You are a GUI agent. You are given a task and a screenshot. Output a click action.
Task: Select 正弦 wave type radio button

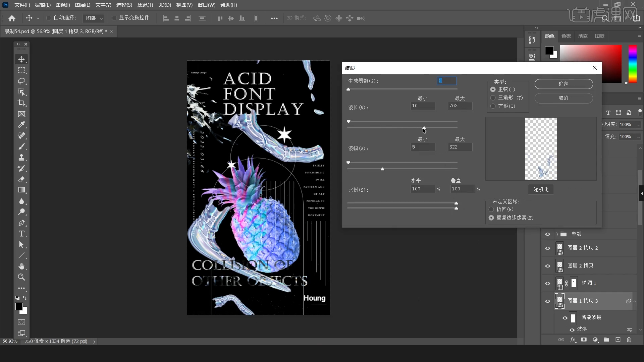pos(493,89)
